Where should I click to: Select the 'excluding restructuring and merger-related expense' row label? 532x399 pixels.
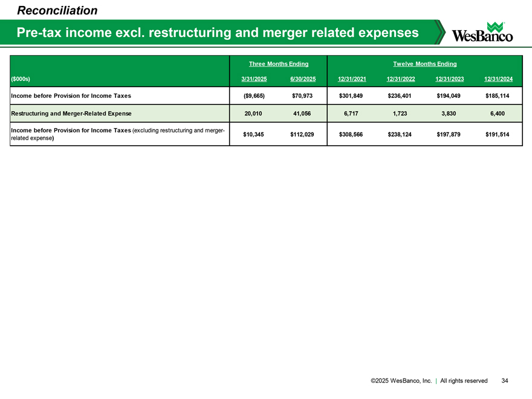[118, 134]
